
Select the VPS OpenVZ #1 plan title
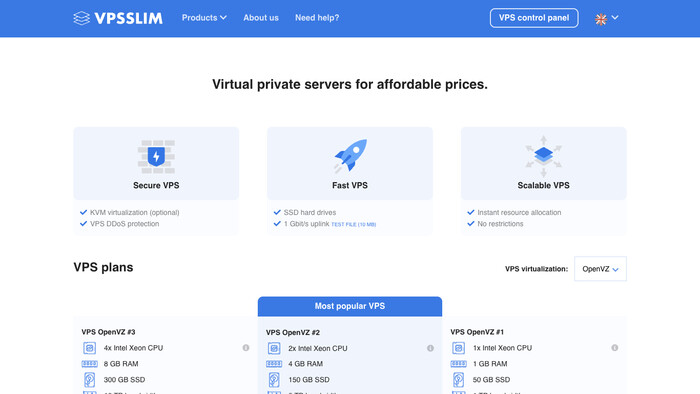click(477, 332)
